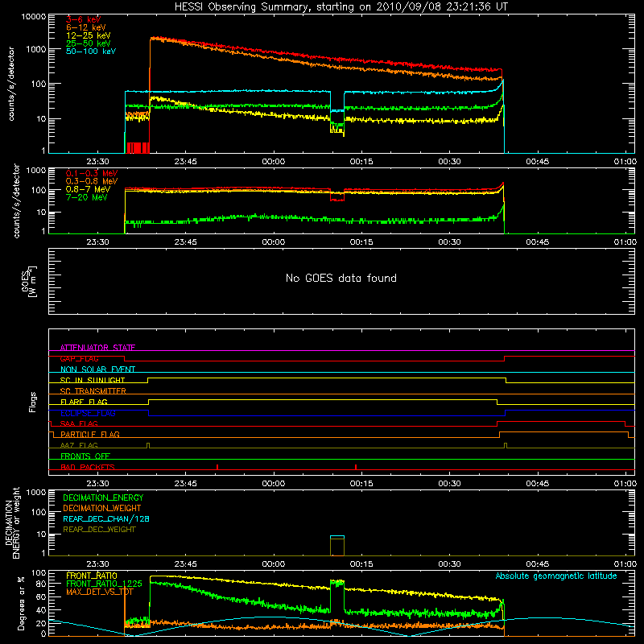Select the PARTICLE_FLAG label
Screen dimensions: 644x644
[x=90, y=434]
